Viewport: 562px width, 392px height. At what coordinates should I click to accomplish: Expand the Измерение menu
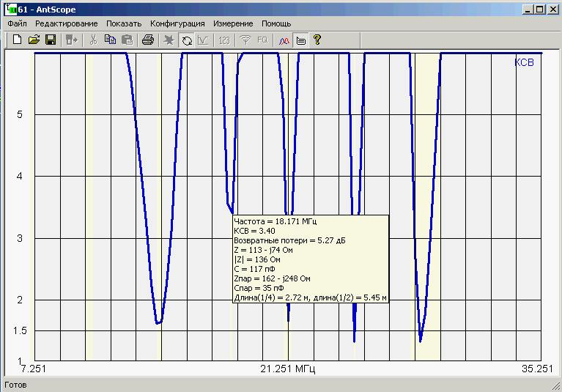pos(233,23)
